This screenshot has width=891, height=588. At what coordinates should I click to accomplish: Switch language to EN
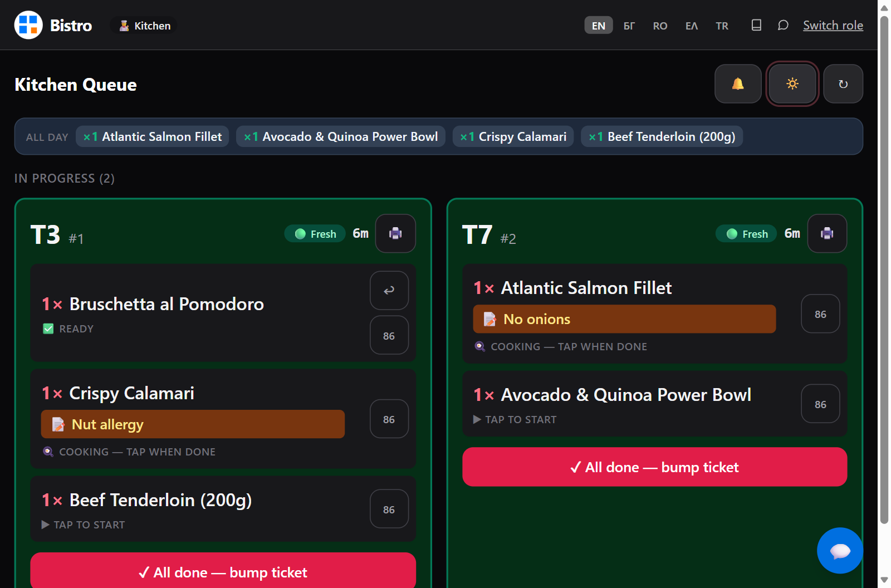599,26
